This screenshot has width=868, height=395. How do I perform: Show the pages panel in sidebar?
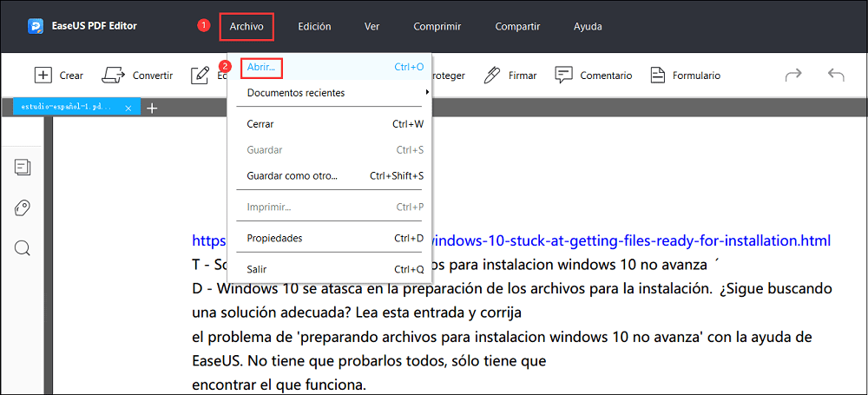coord(23,168)
